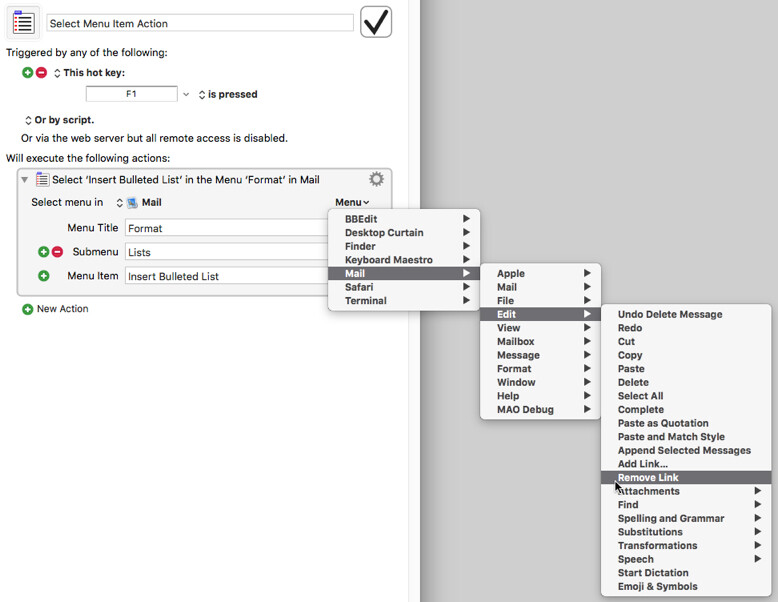
Task: Click the macro list icon beside the name field
Action: pyautogui.click(x=23, y=22)
